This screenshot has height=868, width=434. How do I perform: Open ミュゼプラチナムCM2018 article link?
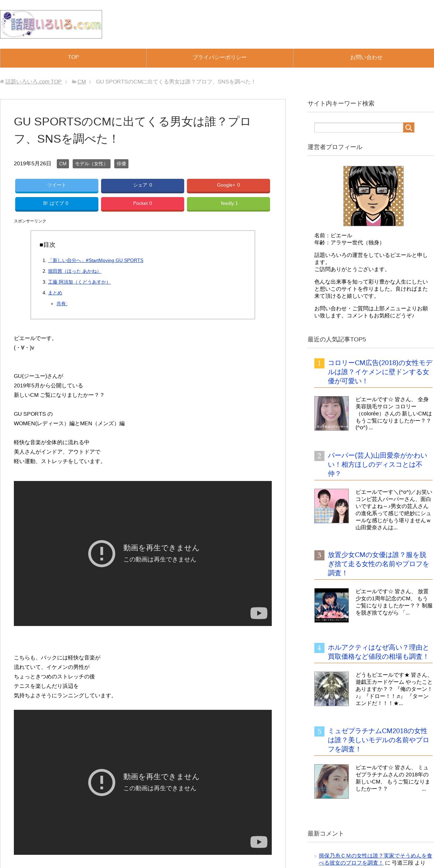[x=378, y=740]
